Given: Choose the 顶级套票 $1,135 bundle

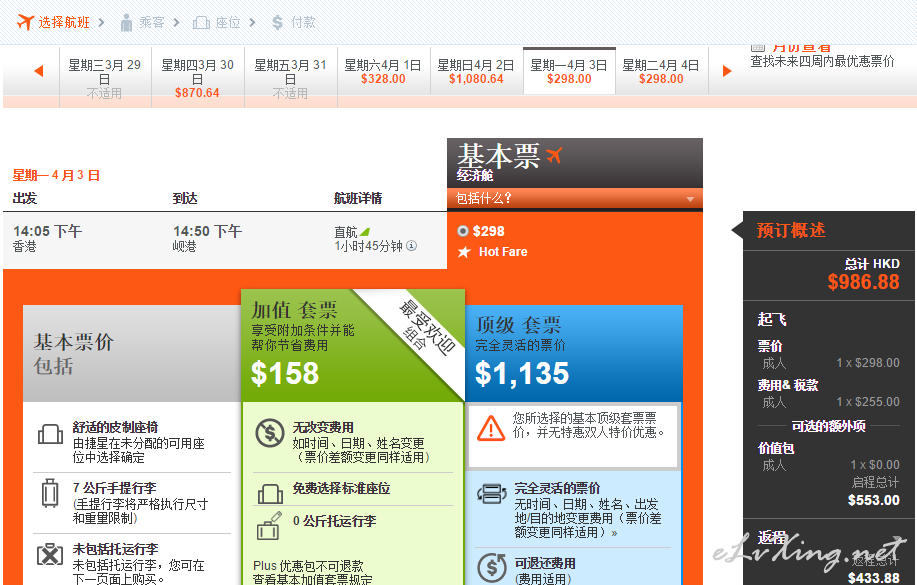Looking at the screenshot, I should click(x=573, y=352).
